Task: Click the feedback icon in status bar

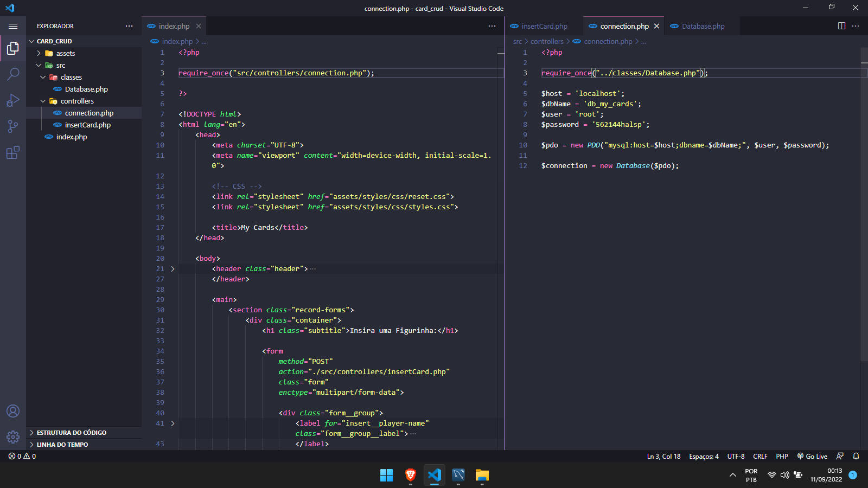Action: coord(840,456)
